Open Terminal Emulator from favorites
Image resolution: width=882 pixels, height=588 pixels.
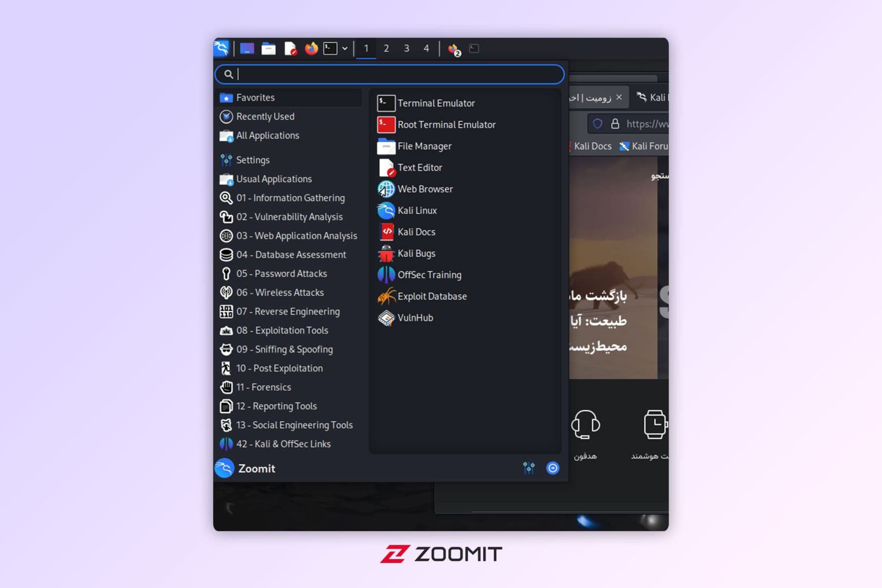[x=436, y=102]
